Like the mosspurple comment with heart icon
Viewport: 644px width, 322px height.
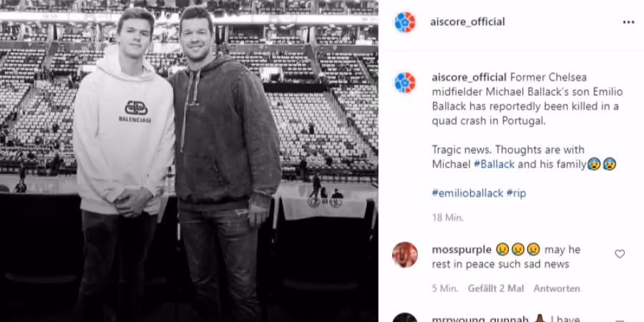(x=620, y=254)
